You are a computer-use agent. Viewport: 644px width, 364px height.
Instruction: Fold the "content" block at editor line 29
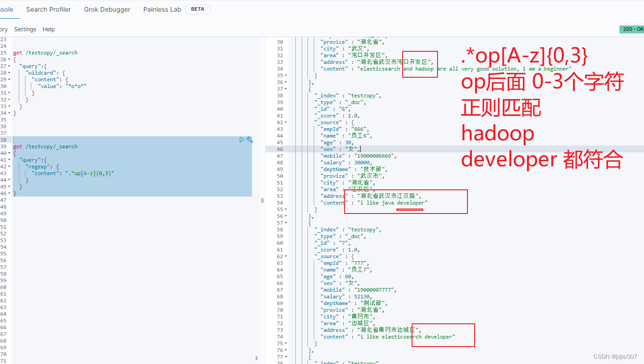[x=9, y=79]
